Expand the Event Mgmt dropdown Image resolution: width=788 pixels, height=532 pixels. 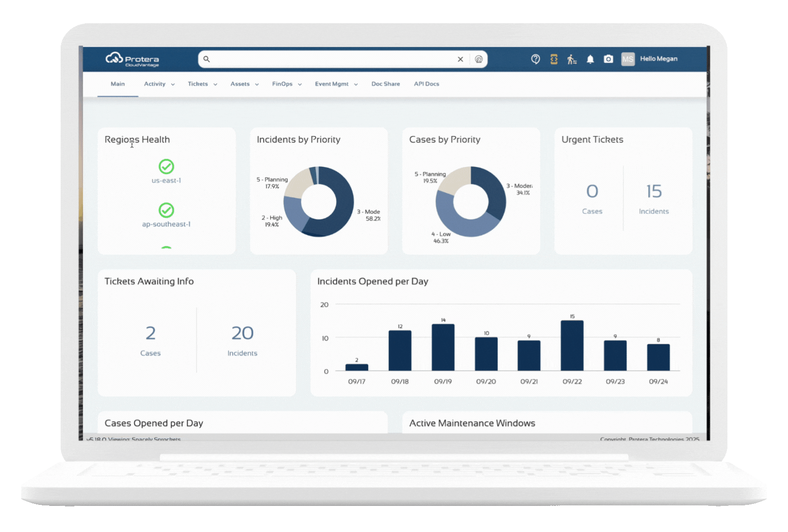pos(336,84)
